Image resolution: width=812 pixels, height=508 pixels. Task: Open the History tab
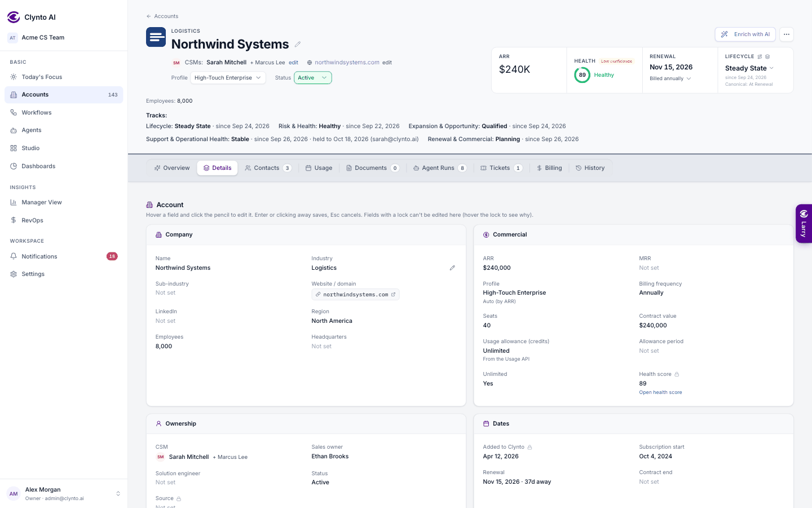coord(590,168)
